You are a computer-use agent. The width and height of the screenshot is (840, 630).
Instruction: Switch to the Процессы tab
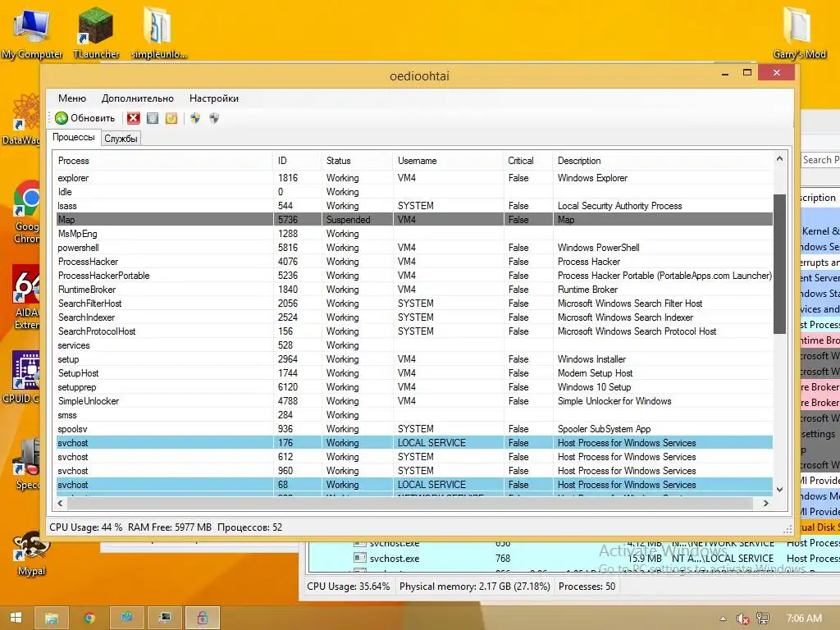[x=73, y=137]
